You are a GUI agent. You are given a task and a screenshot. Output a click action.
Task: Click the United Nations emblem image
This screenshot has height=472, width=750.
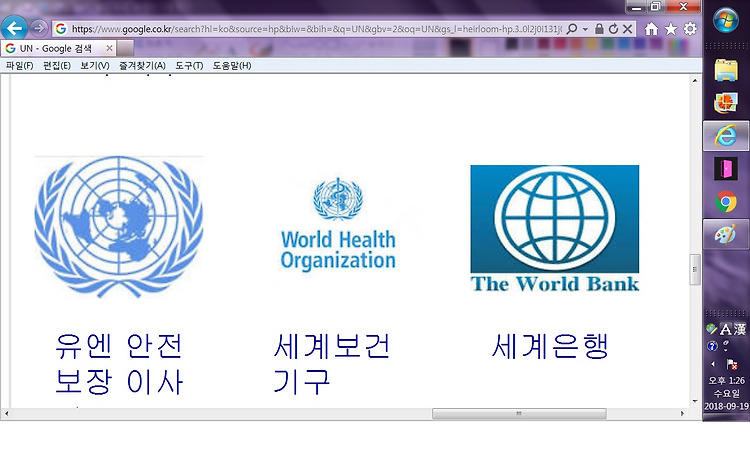(x=119, y=227)
